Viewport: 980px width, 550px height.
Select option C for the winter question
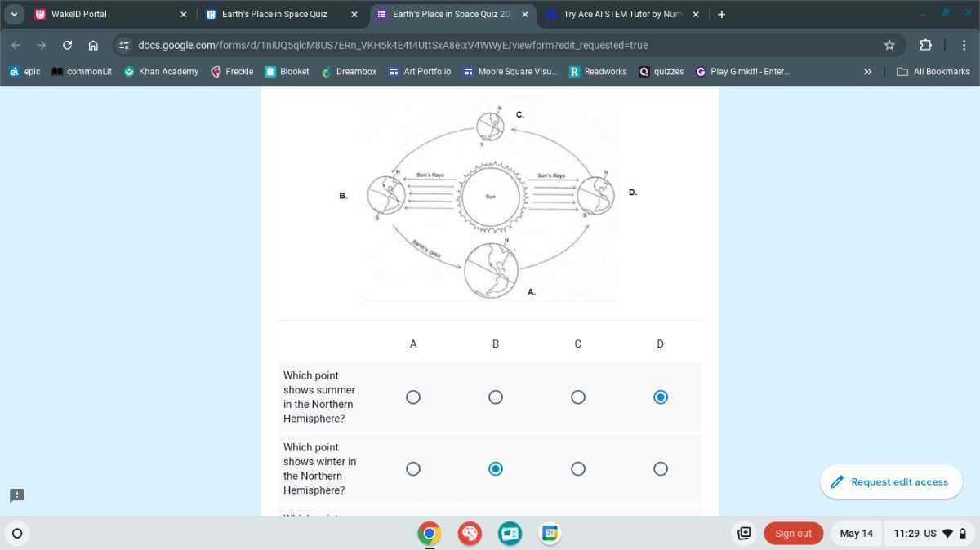pyautogui.click(x=578, y=468)
